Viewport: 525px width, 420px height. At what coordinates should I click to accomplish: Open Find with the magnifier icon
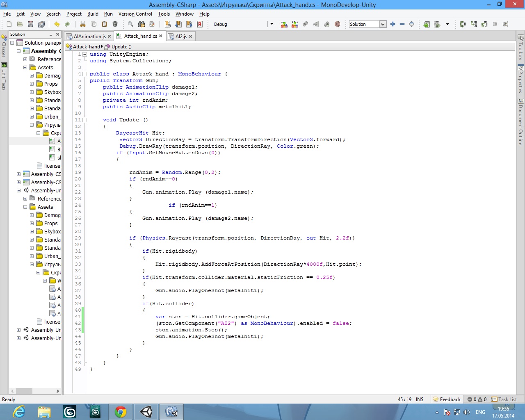130,24
